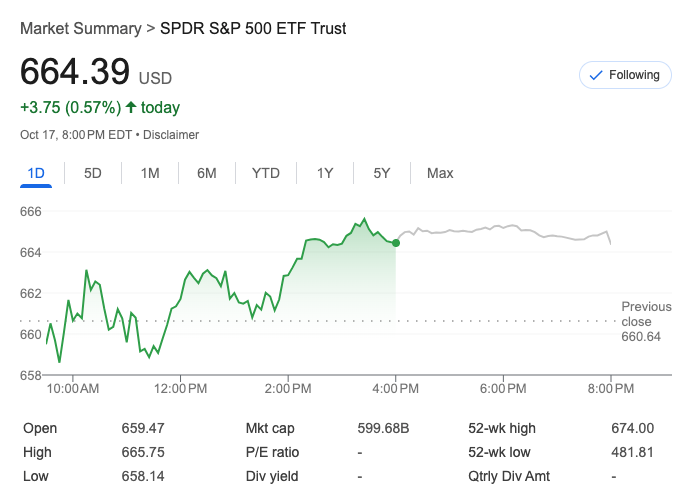Switch to the 5D tab
The width and height of the screenshot is (699, 498).
coord(93,173)
